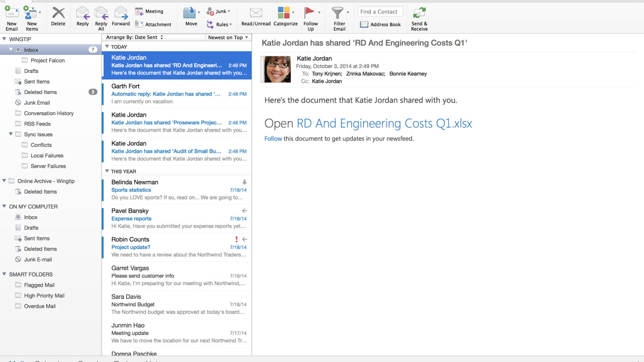
Task: Collapse the TODAY message group
Action: 107,47
